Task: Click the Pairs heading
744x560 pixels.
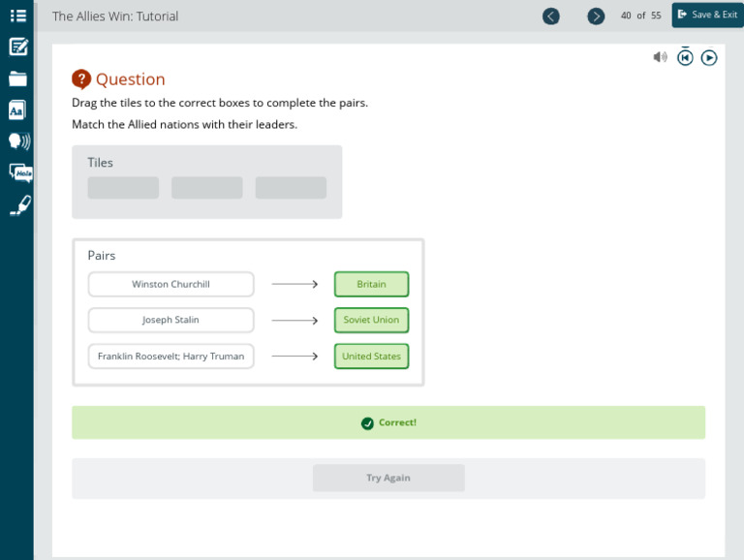Action: coord(102,256)
